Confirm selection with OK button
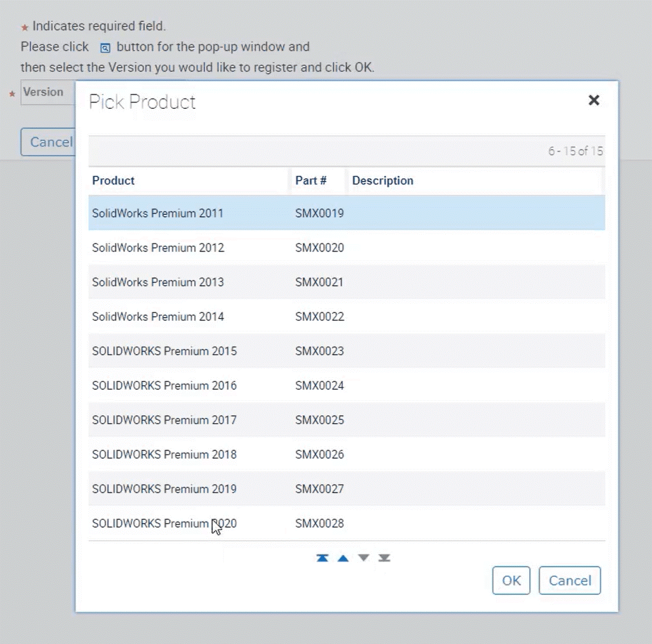This screenshot has width=652, height=644. click(511, 580)
